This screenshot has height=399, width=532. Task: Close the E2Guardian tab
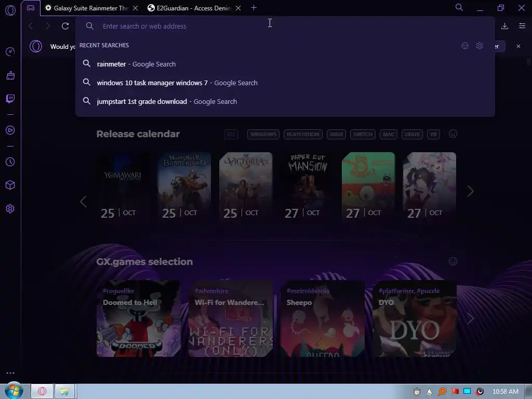(x=238, y=8)
